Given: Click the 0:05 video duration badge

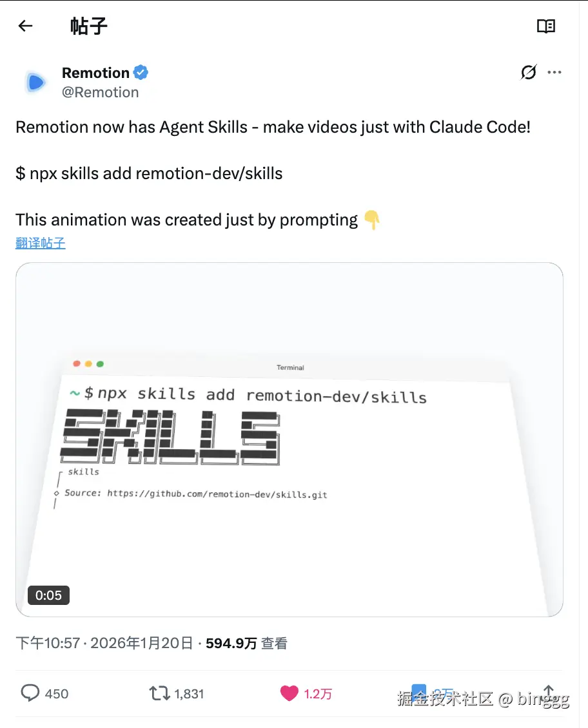Looking at the screenshot, I should click(x=48, y=595).
